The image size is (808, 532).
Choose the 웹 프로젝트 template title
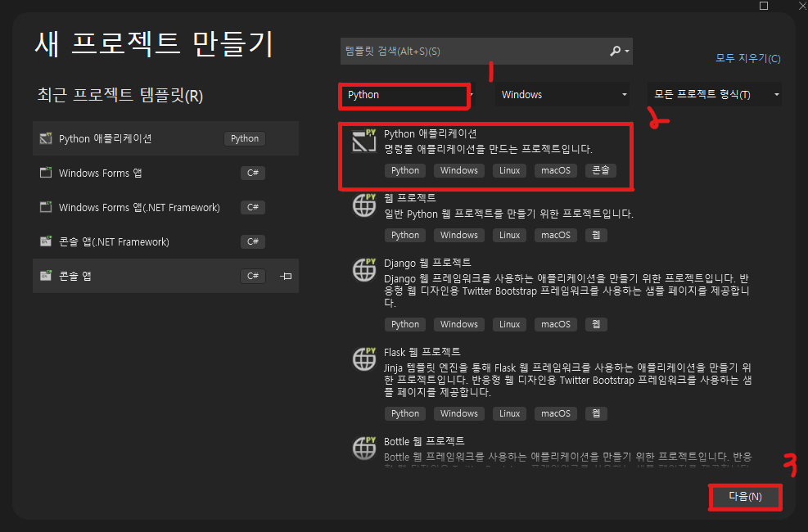pyautogui.click(x=410, y=198)
